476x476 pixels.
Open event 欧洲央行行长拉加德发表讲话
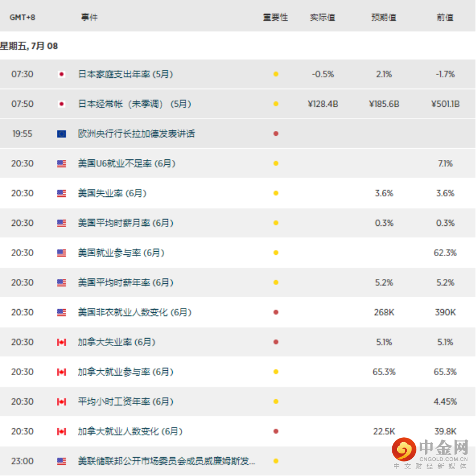136,134
